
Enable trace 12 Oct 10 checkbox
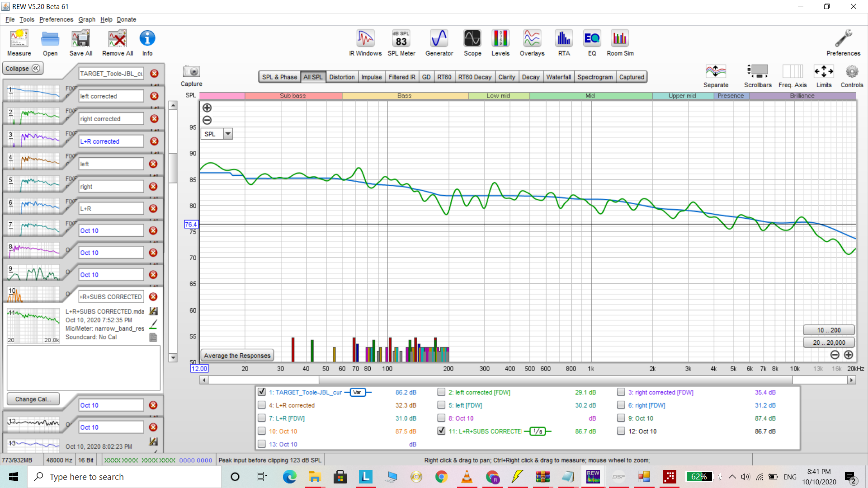click(621, 431)
